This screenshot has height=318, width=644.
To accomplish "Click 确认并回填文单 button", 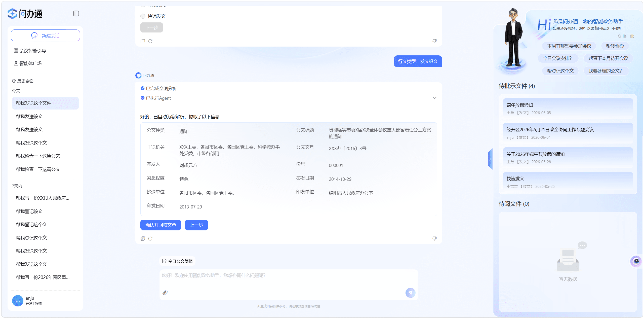I will pyautogui.click(x=161, y=225).
